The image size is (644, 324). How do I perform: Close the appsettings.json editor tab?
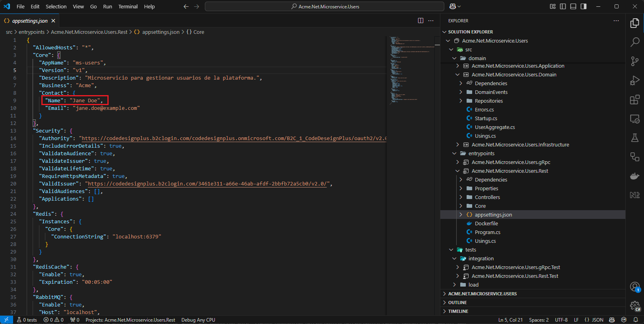click(x=53, y=21)
